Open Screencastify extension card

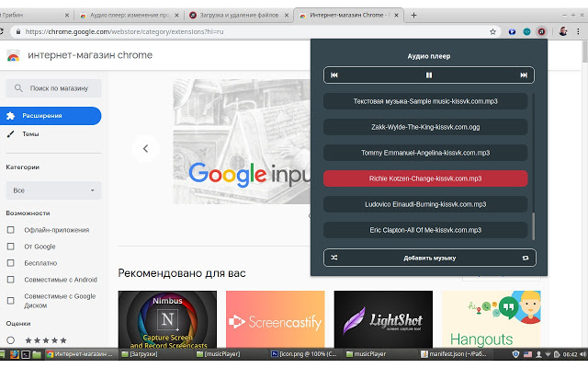point(276,319)
